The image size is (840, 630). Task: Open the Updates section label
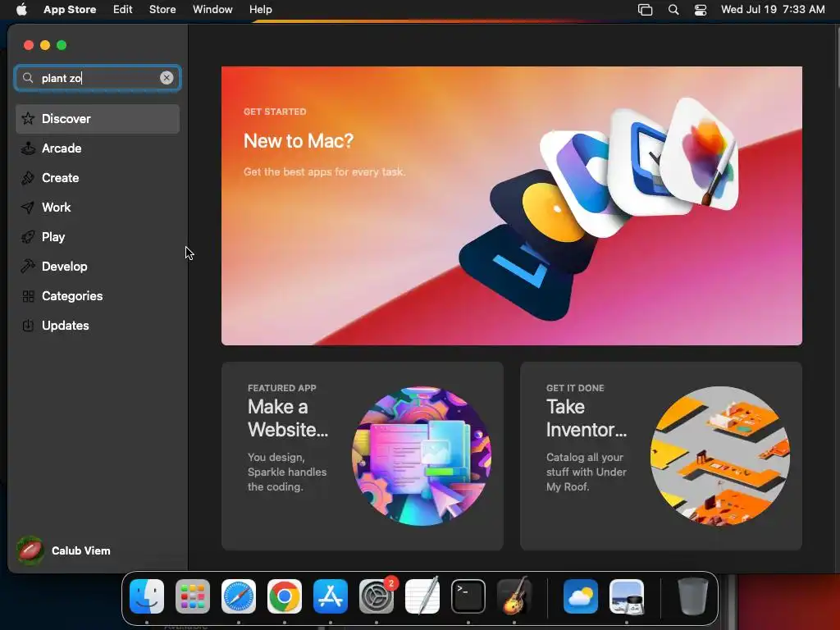(x=66, y=325)
